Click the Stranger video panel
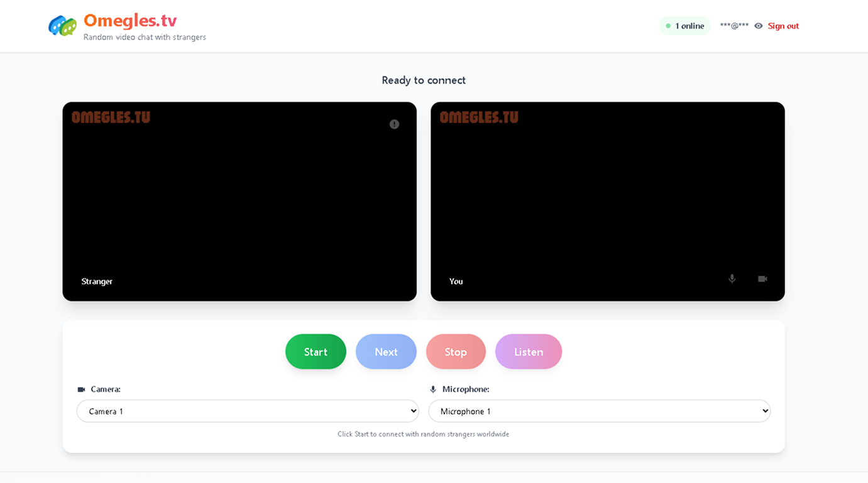 239,202
